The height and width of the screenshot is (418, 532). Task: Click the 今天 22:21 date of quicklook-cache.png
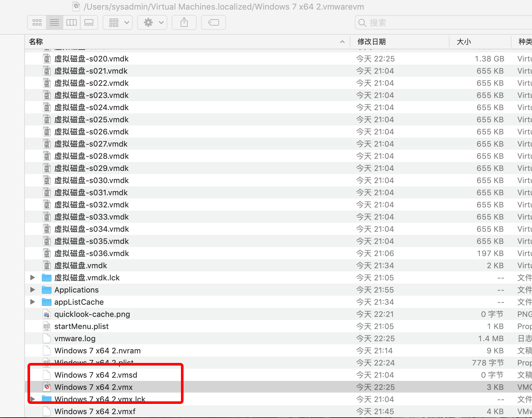pyautogui.click(x=375, y=314)
